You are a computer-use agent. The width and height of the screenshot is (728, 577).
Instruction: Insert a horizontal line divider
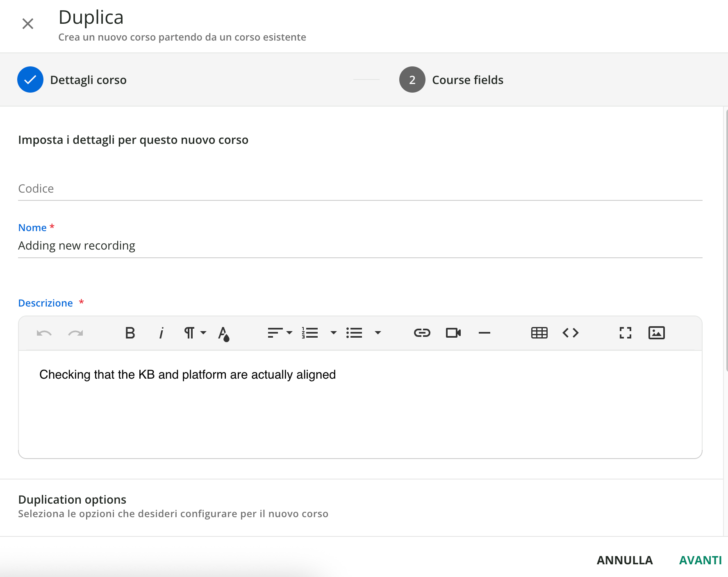484,333
